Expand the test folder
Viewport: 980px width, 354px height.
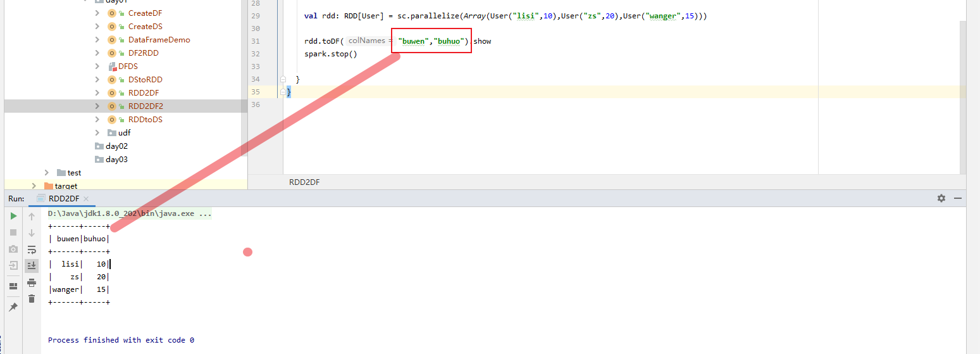[x=47, y=172]
